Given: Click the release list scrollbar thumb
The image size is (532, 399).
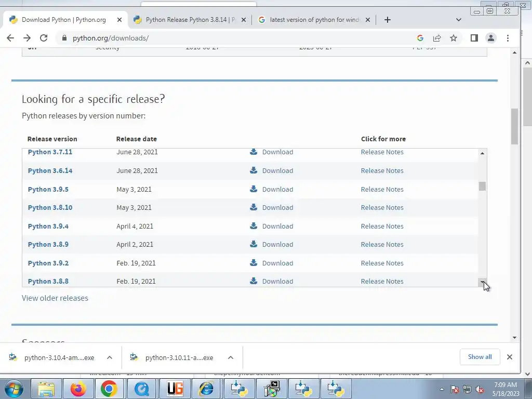Looking at the screenshot, I should pos(482,187).
